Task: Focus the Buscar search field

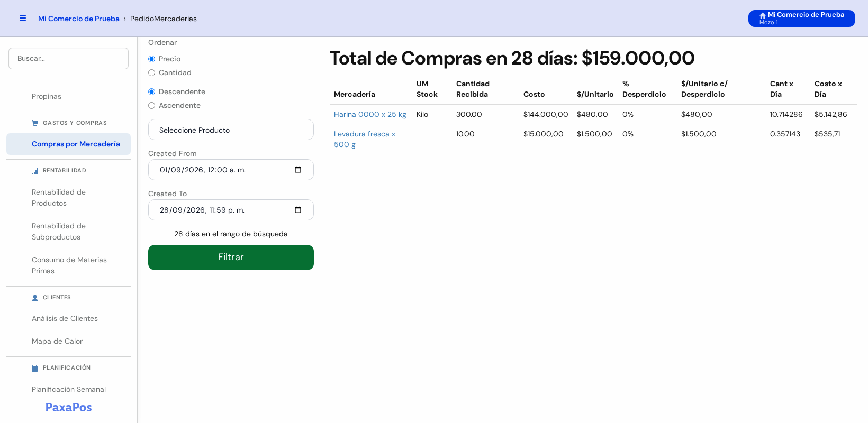Action: coord(68,58)
